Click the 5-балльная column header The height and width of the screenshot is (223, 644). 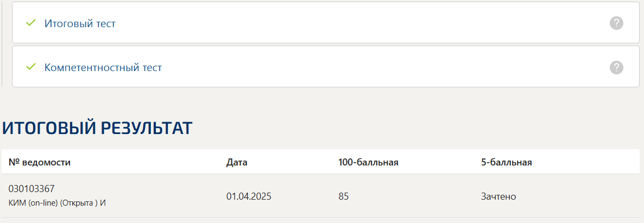507,162
